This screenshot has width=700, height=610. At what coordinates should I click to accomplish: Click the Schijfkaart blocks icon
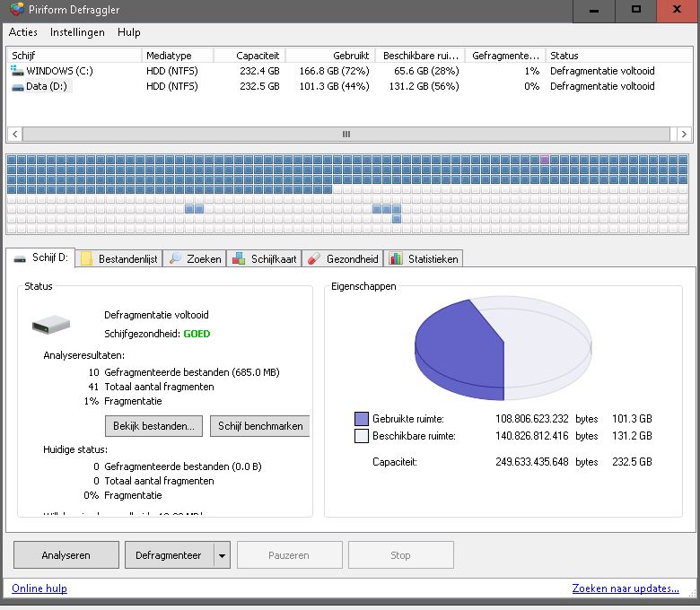pos(239,258)
